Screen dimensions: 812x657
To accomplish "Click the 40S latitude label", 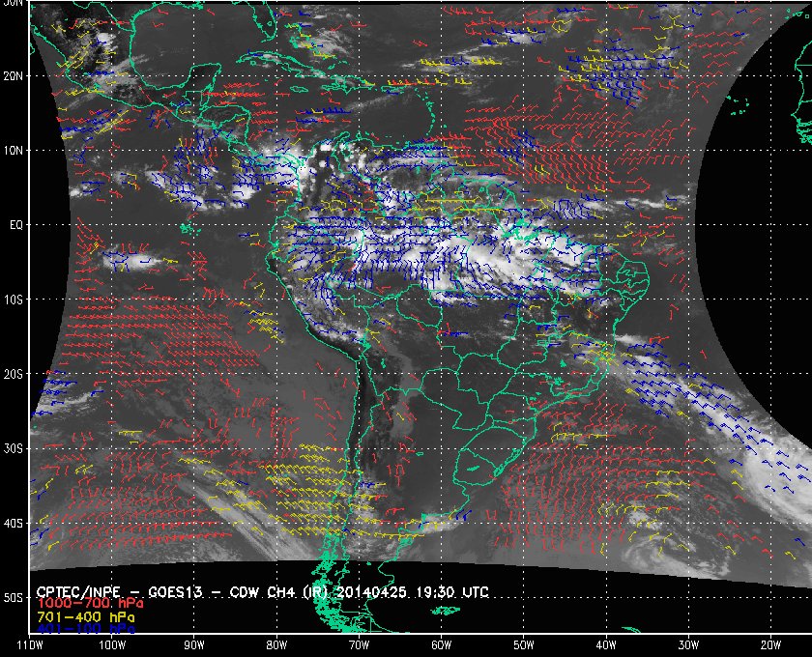I will pos(14,524).
